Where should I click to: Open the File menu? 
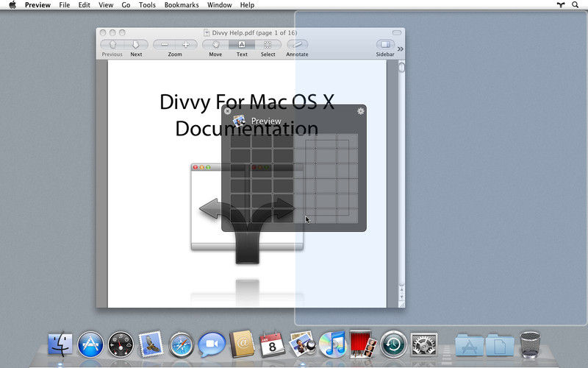point(65,5)
